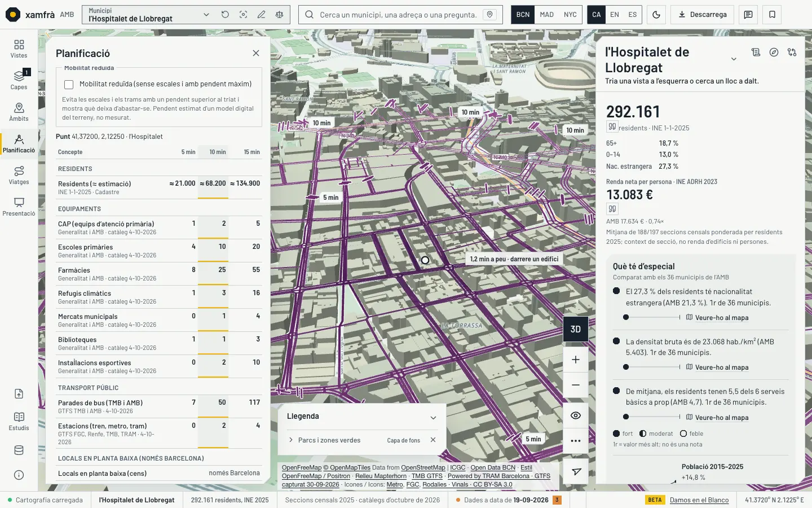The image size is (812, 508).
Task: Toggle the 3D map view button
Action: coord(575,329)
